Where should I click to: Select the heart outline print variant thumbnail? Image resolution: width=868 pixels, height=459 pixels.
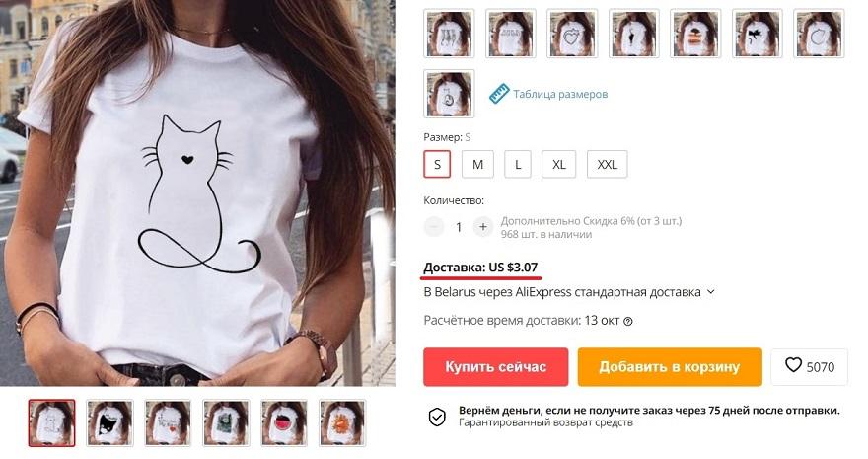(572, 34)
